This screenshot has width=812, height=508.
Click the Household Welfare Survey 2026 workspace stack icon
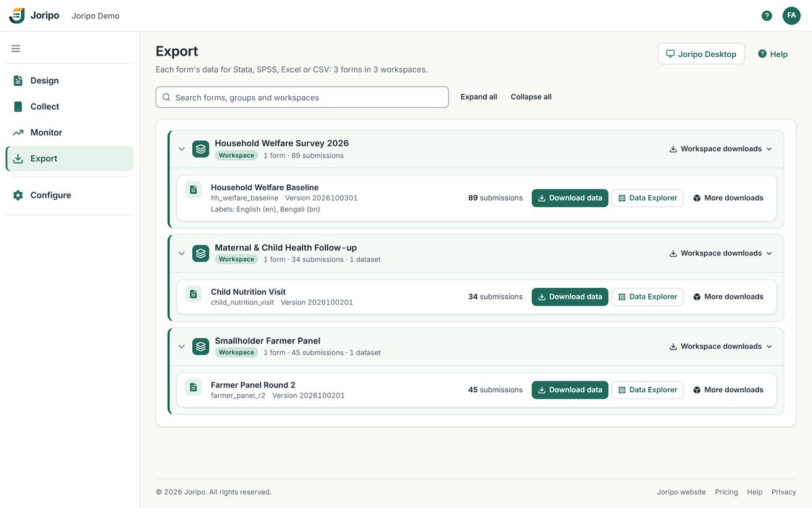(201, 149)
